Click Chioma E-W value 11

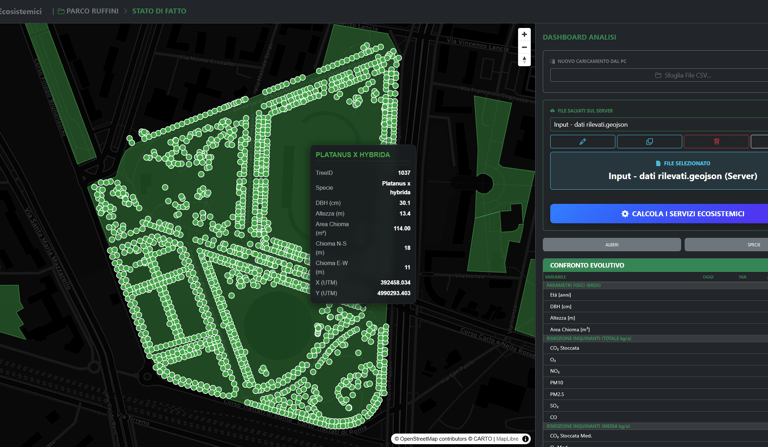pos(407,267)
